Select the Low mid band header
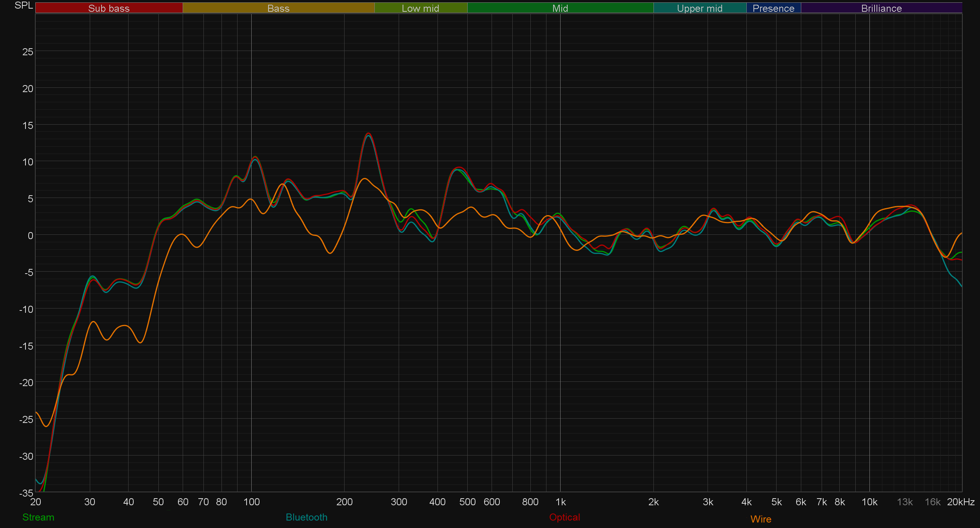 point(420,8)
